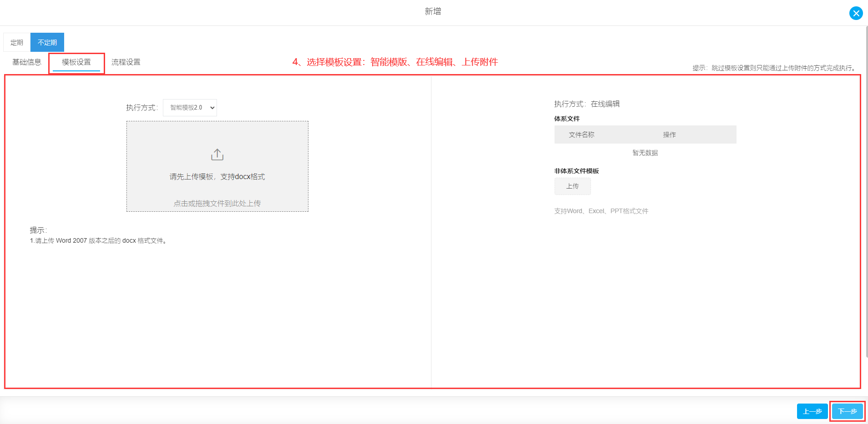
Task: Click the 支持Word、Excel、PPT格式文件 hint
Action: (601, 211)
